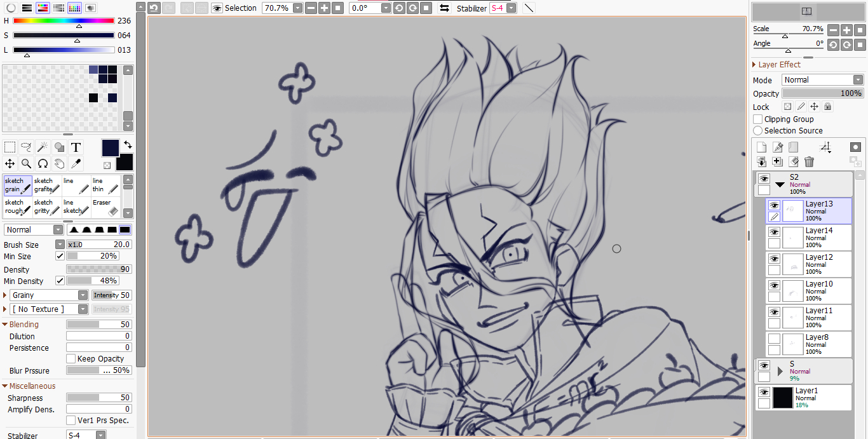Swap foreground and background colors
The height and width of the screenshot is (439, 868).
(x=127, y=144)
